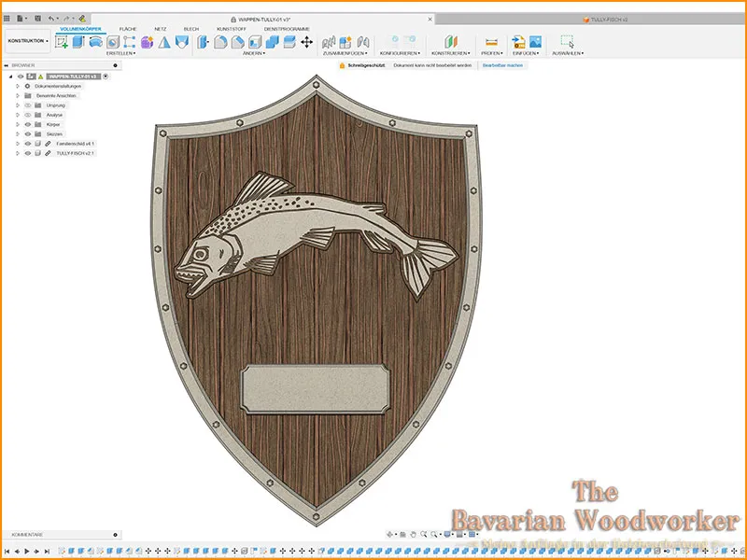Viewport: 747px width, 560px height.
Task: Select the Offset Face tool
Action: (x=289, y=42)
